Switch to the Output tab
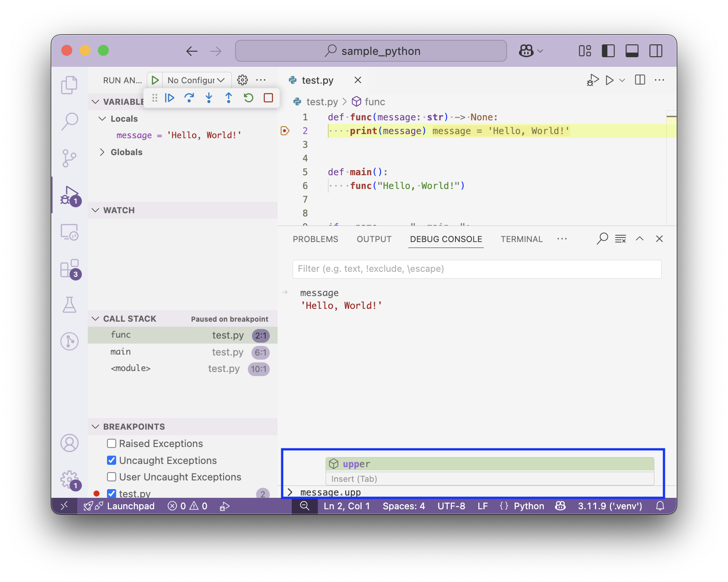 (x=374, y=239)
